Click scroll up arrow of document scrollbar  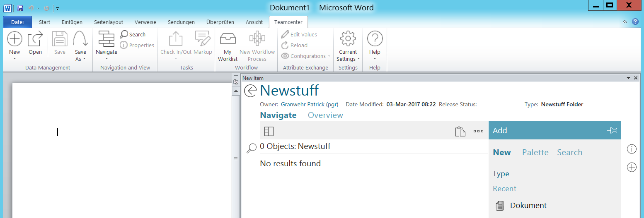tap(236, 91)
